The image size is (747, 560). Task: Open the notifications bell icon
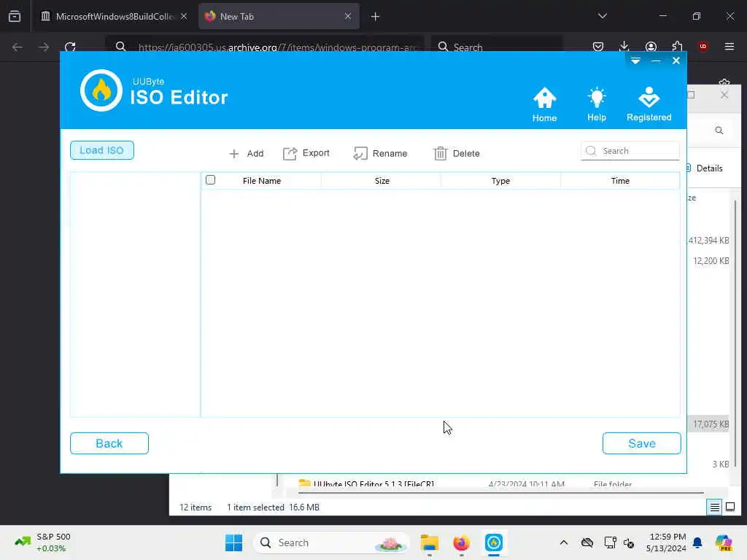[697, 542]
